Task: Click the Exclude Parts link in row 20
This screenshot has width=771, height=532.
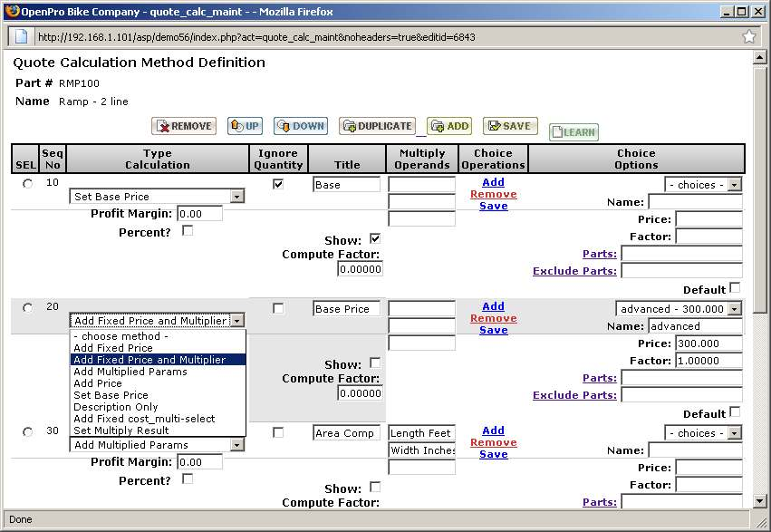Action: (574, 395)
